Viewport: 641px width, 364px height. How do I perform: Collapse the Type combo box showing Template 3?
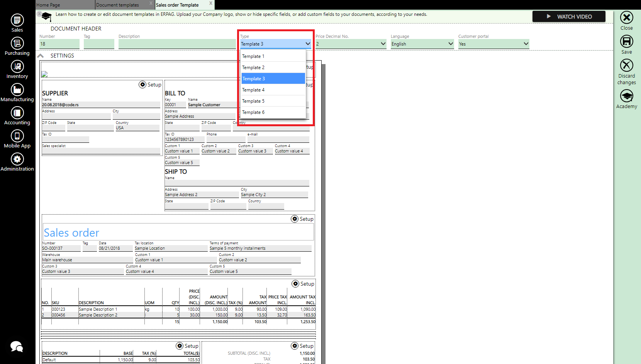pos(276,44)
